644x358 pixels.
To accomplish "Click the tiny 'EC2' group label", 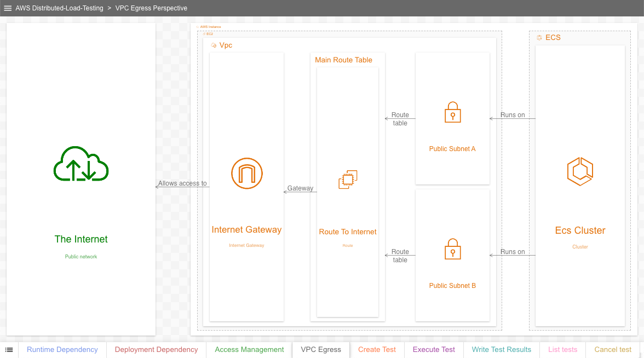I will click(209, 34).
